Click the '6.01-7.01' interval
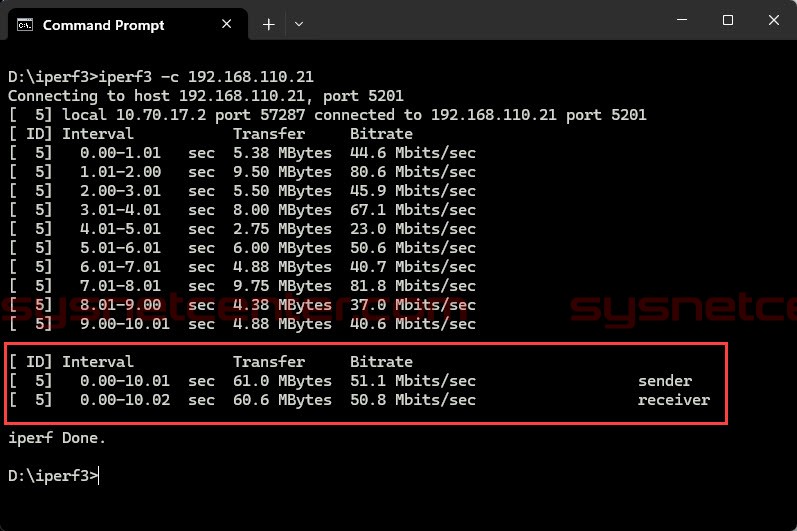Image resolution: width=797 pixels, height=531 pixels. coord(120,267)
